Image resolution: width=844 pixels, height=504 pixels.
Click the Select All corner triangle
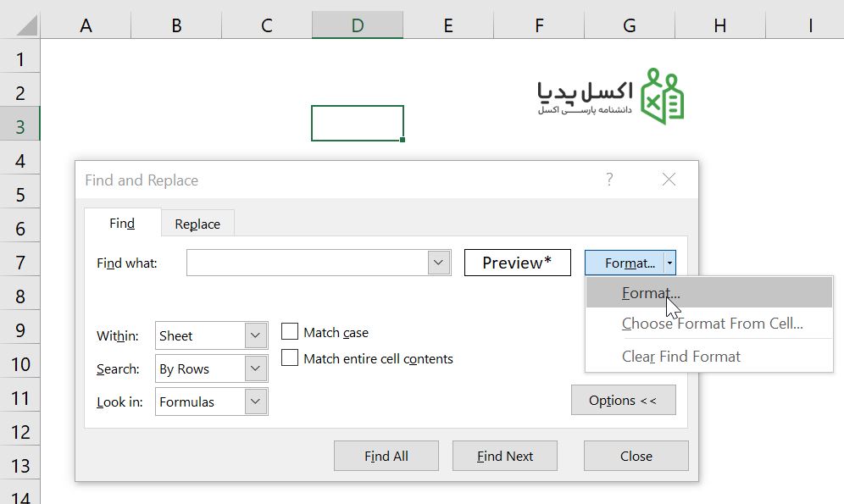[x=26, y=25]
